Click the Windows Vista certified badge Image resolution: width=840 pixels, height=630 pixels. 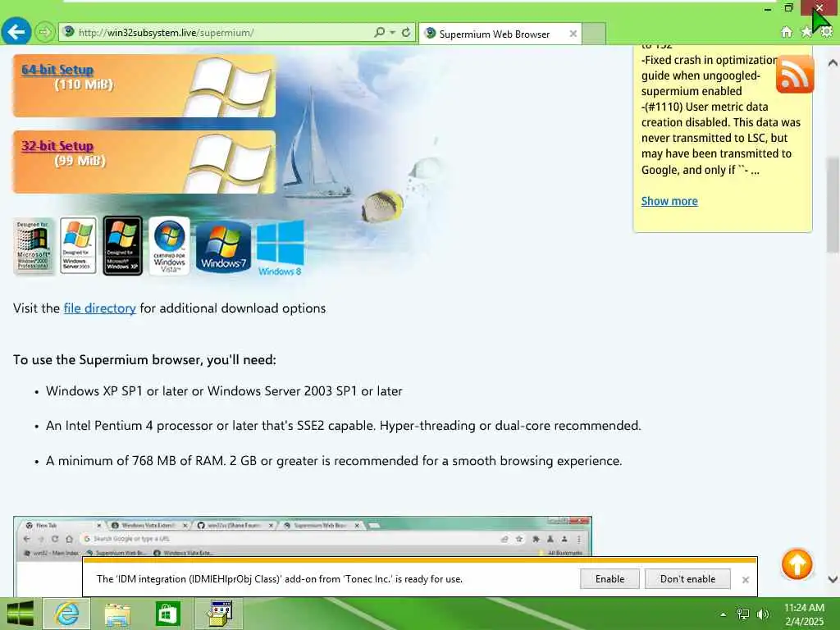coord(169,246)
